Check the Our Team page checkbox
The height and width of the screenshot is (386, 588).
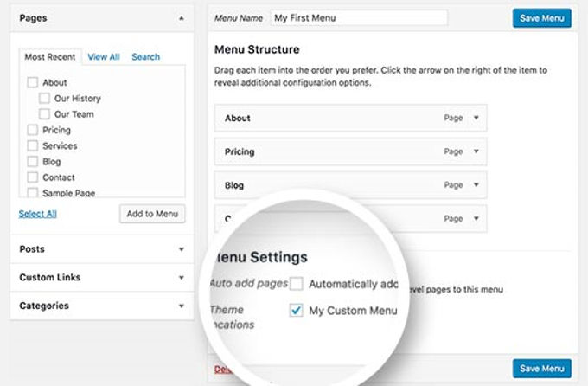click(x=45, y=114)
